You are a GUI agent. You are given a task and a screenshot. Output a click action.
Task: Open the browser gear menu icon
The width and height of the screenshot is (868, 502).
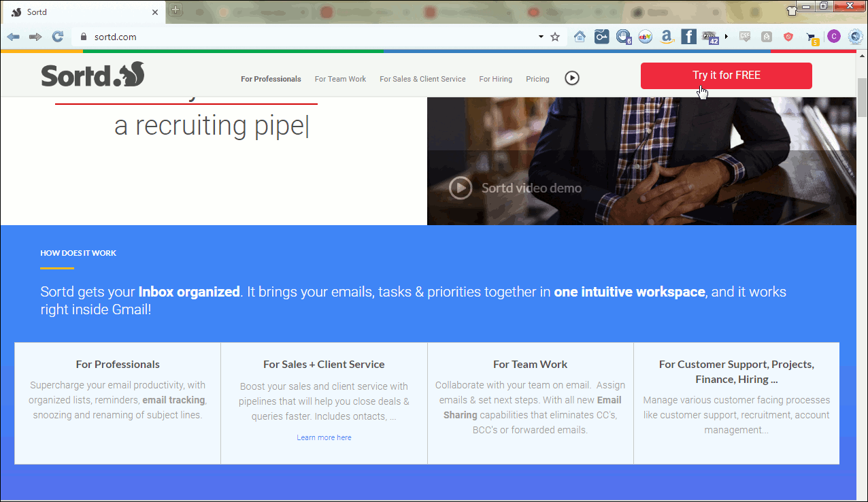pos(855,37)
